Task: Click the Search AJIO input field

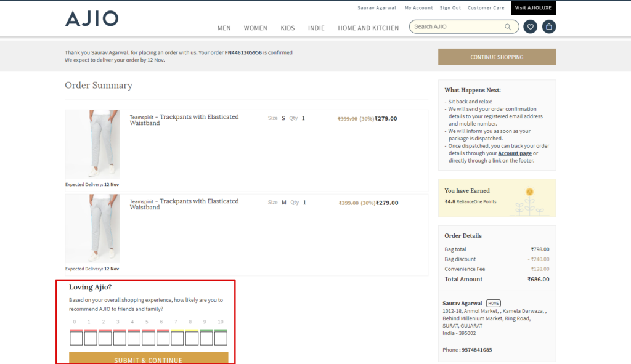Action: point(464,27)
